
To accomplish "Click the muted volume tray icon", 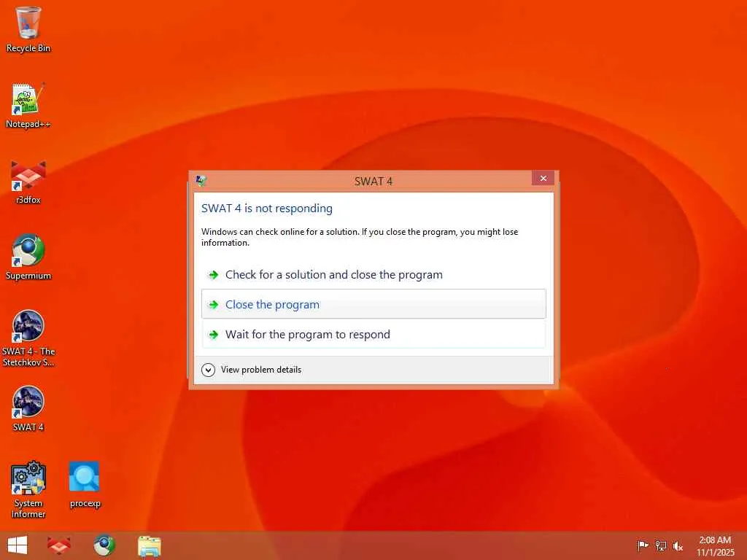I will [678, 545].
